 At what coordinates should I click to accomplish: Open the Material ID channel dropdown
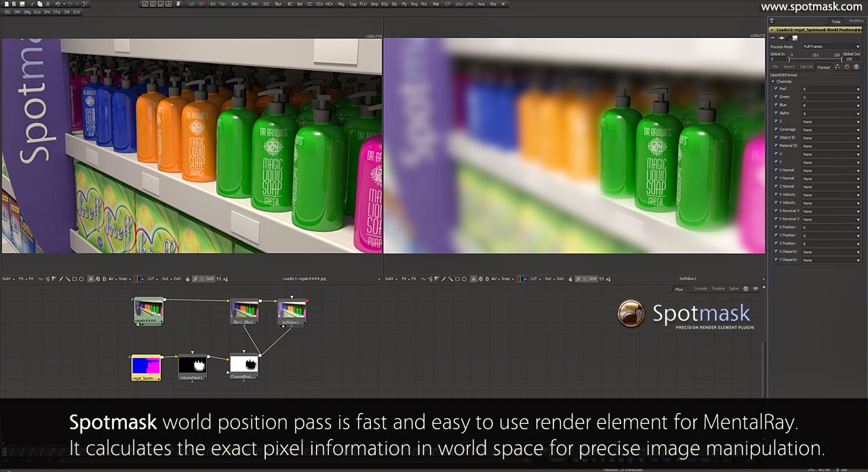(x=831, y=146)
